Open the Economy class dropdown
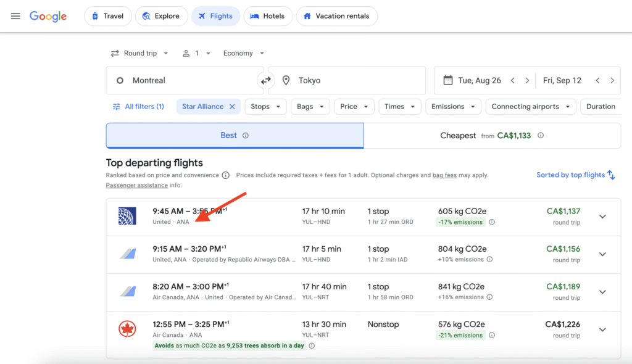 tap(244, 54)
